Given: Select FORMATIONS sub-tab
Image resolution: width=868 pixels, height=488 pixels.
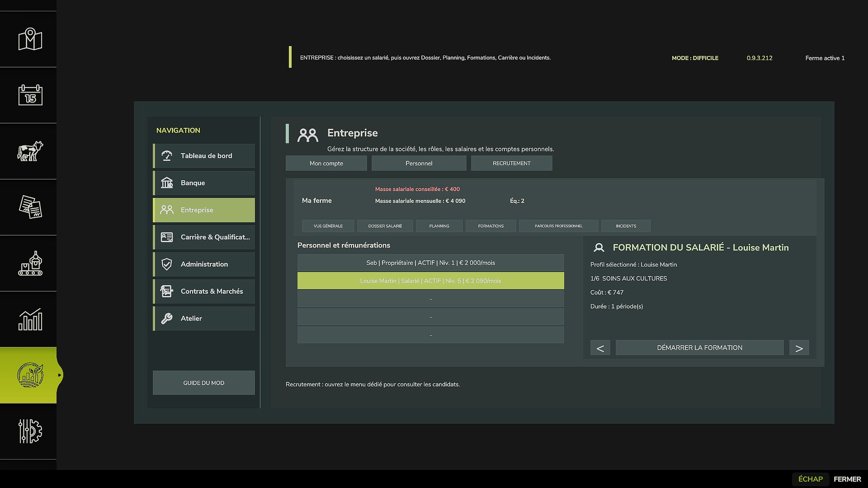Looking at the screenshot, I should coord(491,226).
